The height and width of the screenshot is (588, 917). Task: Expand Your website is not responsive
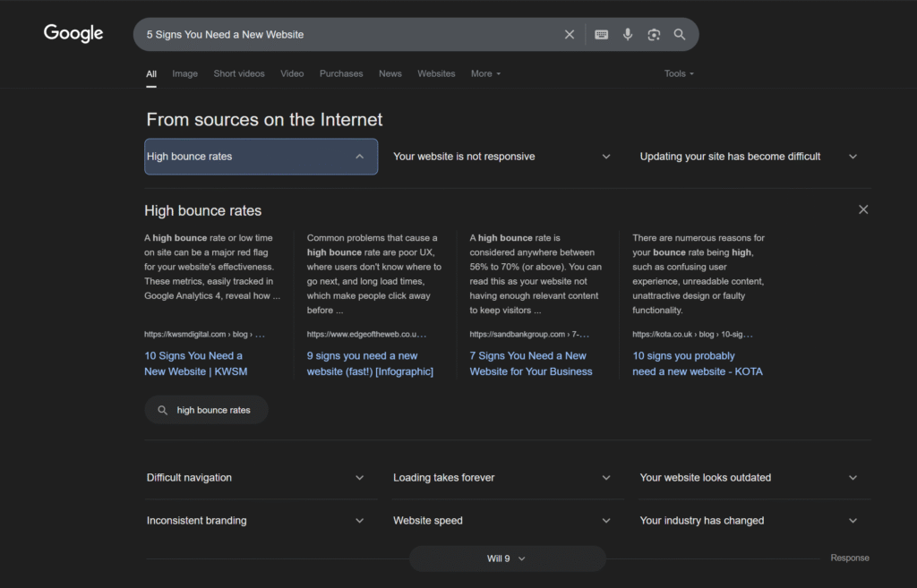tap(501, 157)
